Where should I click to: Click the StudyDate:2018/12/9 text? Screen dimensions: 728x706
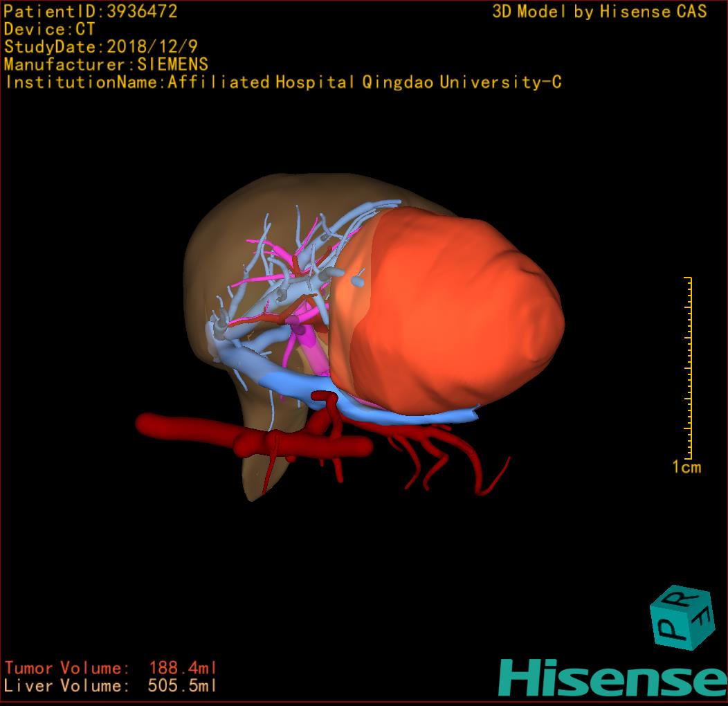[101, 46]
